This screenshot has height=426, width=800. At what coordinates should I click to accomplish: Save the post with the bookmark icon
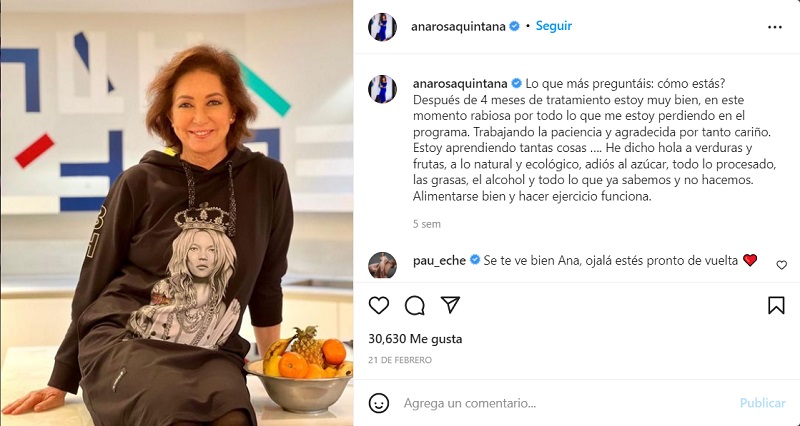pyautogui.click(x=776, y=305)
